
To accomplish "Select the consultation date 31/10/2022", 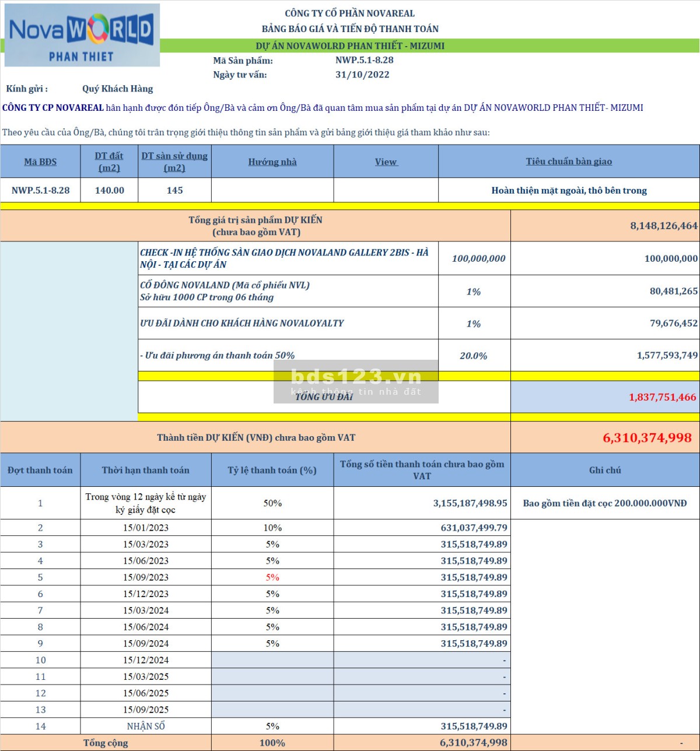I will (362, 75).
